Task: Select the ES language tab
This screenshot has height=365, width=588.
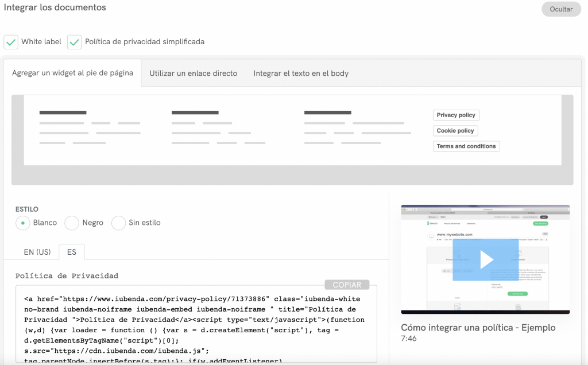Action: click(x=72, y=252)
